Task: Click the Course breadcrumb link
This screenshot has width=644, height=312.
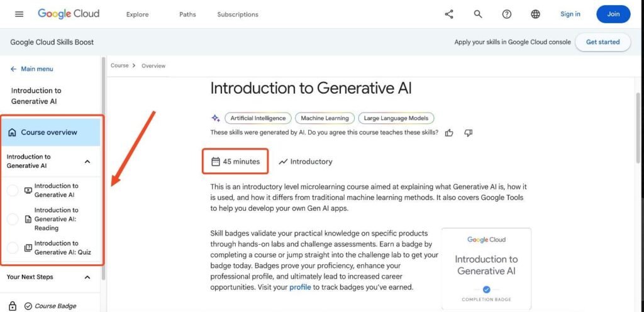Action: [119, 65]
